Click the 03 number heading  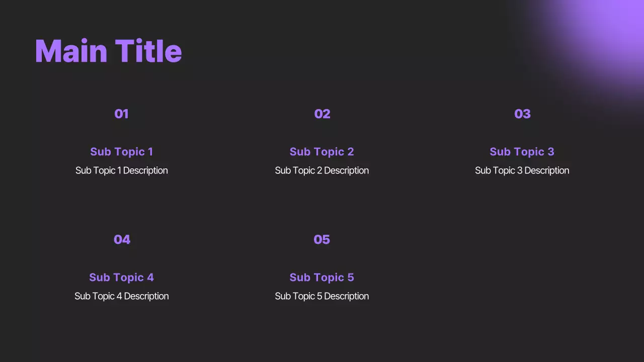pyautogui.click(x=522, y=114)
